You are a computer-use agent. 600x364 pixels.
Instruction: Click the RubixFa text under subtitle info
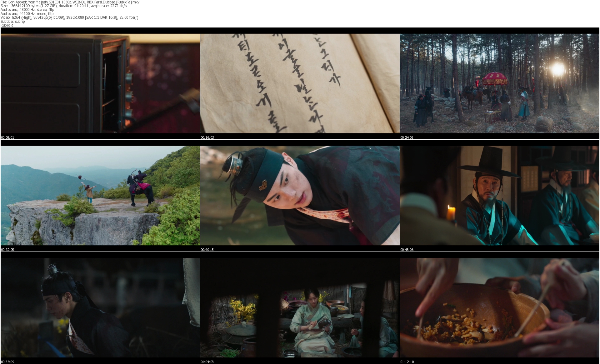tap(7, 25)
